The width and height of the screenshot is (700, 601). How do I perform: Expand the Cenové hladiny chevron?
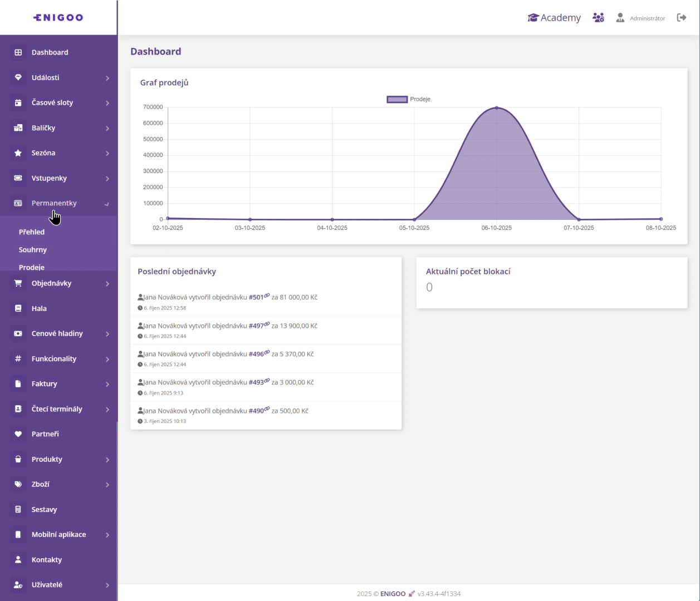[107, 334]
